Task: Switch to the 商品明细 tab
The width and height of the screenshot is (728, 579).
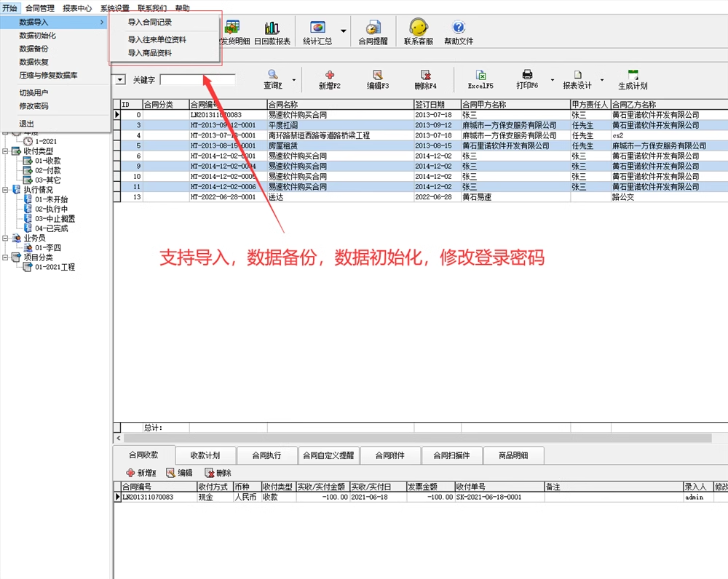Action: click(x=513, y=455)
